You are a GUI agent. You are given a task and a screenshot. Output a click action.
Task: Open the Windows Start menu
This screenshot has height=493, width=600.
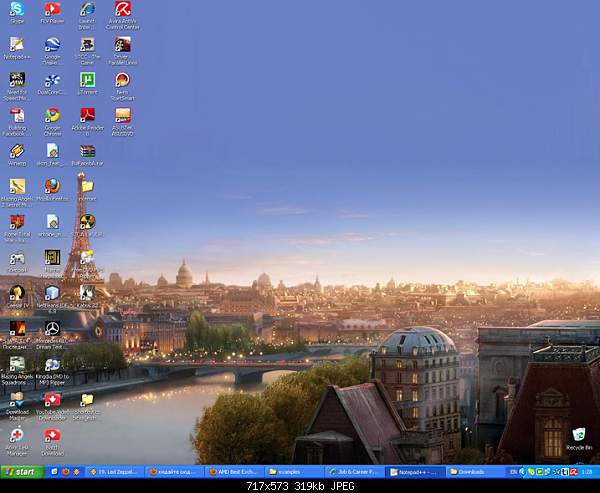click(22, 472)
